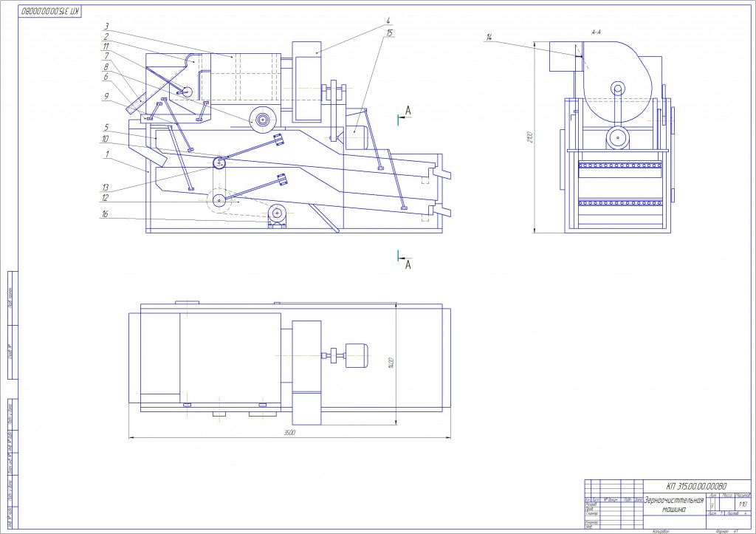
Task: Select the 'Разраб' row label in title block
Action: pos(591,504)
